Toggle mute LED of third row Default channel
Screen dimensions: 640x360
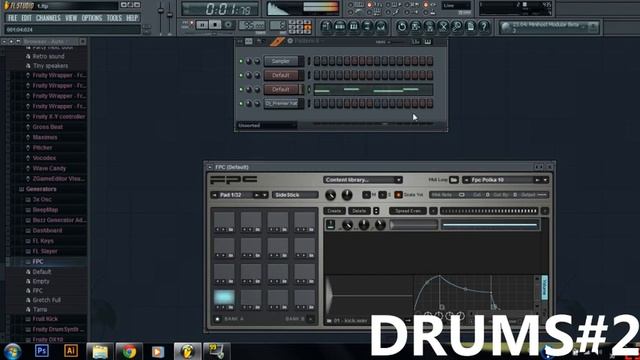[x=241, y=89]
